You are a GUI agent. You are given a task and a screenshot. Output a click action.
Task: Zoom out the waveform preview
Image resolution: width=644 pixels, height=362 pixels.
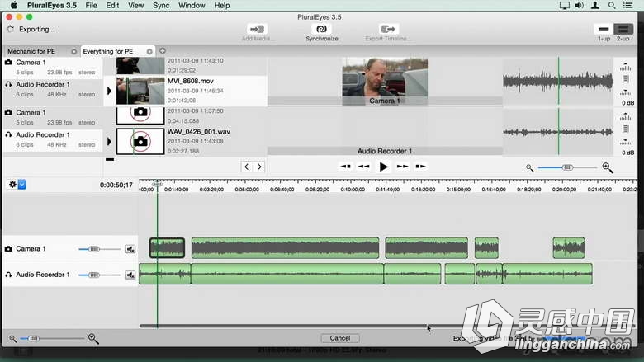click(529, 167)
